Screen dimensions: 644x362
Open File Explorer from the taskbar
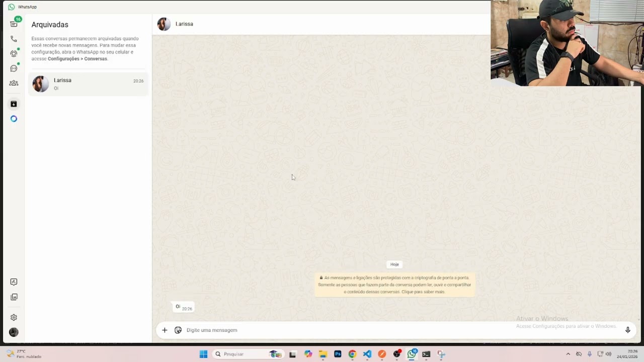(323, 354)
